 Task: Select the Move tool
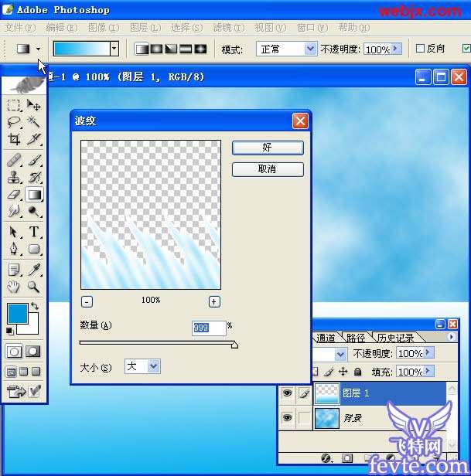[33, 105]
